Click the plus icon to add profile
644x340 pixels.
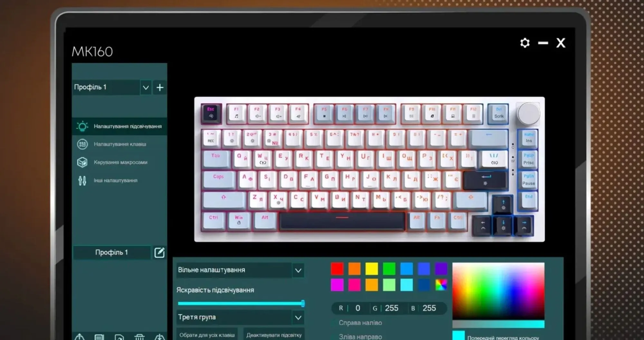(x=160, y=87)
